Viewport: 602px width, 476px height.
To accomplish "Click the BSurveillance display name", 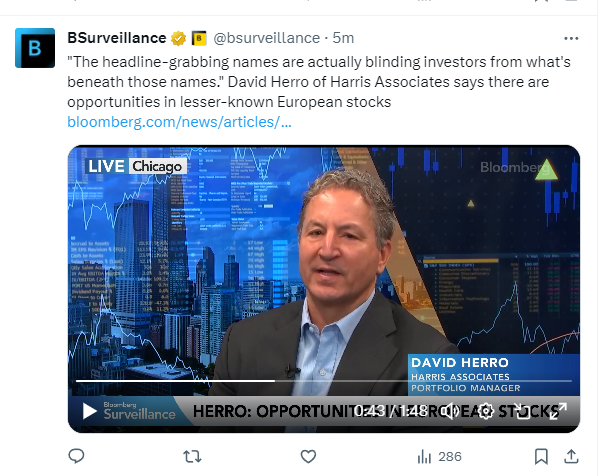I will (x=117, y=38).
